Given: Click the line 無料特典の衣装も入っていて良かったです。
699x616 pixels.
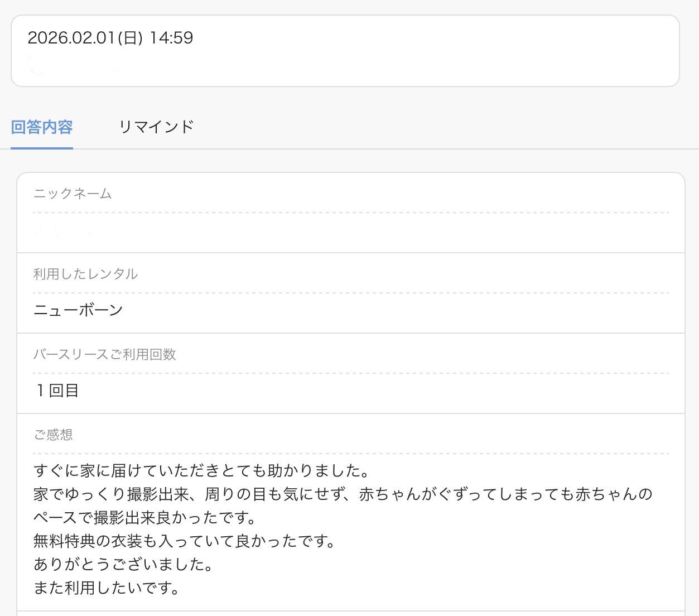Looking at the screenshot, I should point(185,541).
